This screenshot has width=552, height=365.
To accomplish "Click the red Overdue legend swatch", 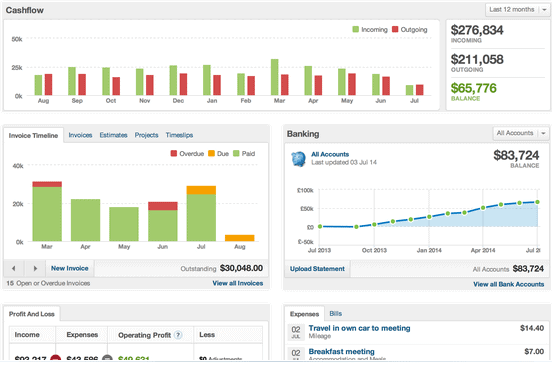I will coord(174,153).
